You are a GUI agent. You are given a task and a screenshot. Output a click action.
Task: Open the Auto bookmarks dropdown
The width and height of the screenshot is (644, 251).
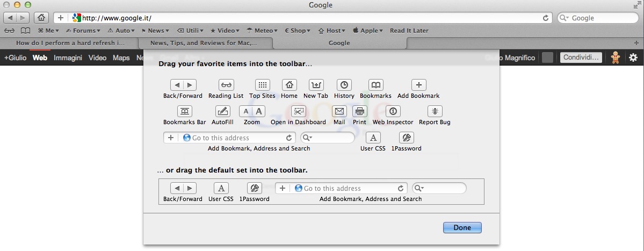(x=121, y=31)
